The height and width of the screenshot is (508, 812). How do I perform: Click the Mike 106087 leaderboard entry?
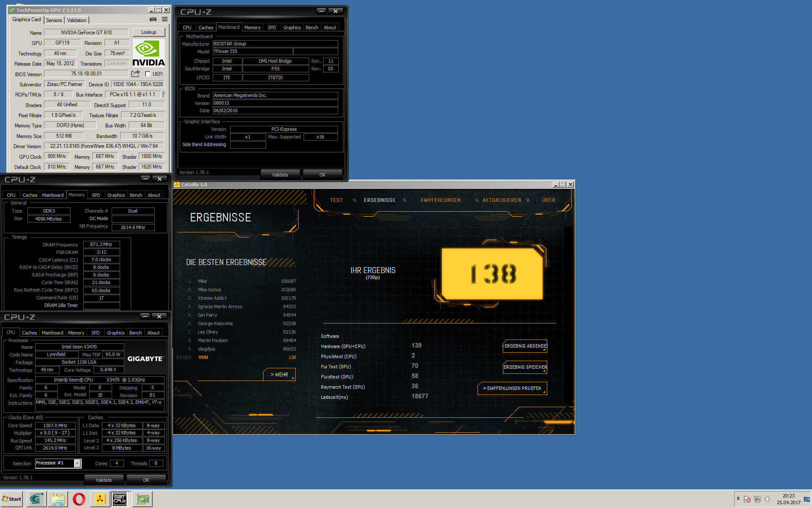pyautogui.click(x=242, y=281)
